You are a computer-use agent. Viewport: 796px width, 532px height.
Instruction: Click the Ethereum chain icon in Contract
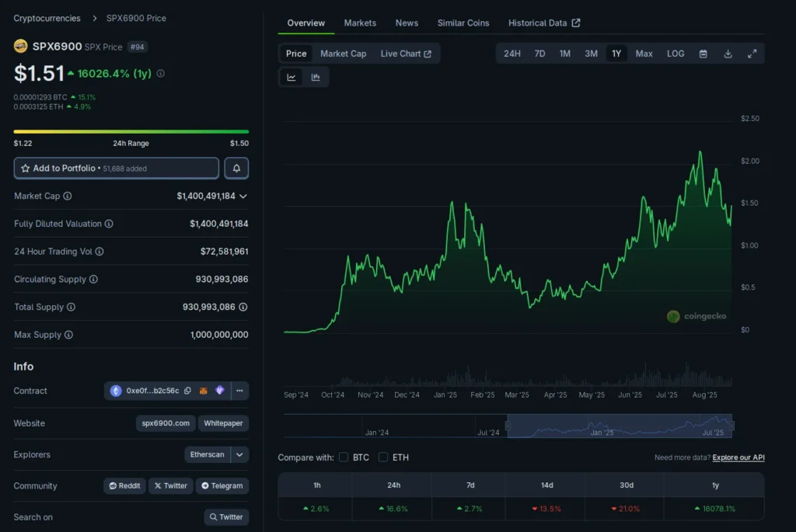116,391
